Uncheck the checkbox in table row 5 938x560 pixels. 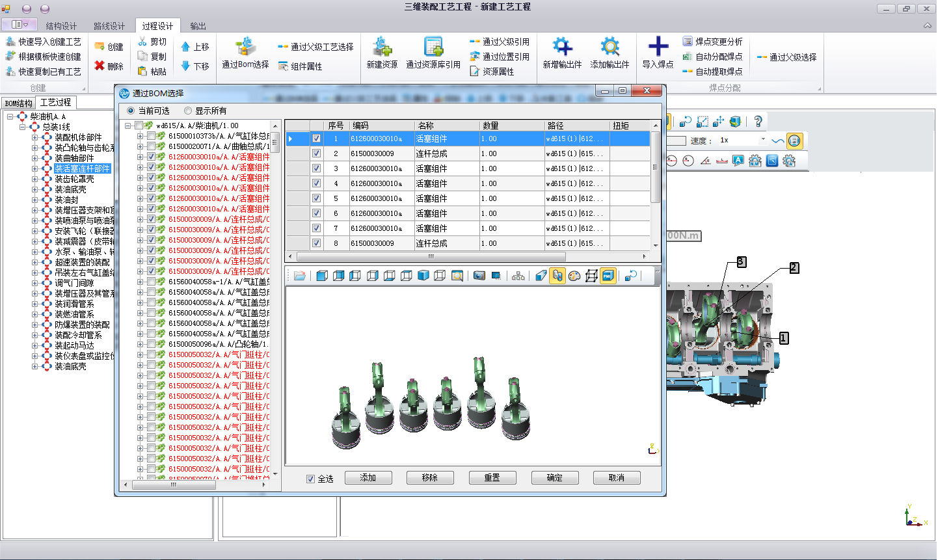(317, 198)
